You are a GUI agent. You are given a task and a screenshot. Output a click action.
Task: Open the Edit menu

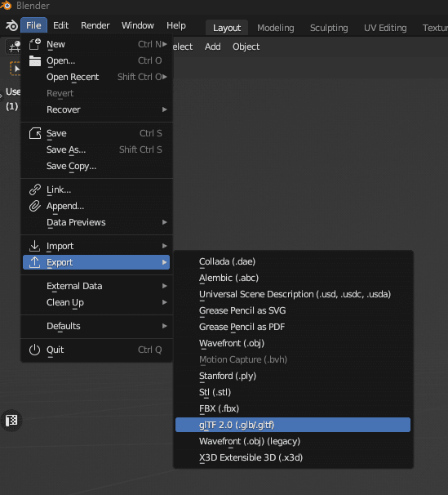[61, 25]
